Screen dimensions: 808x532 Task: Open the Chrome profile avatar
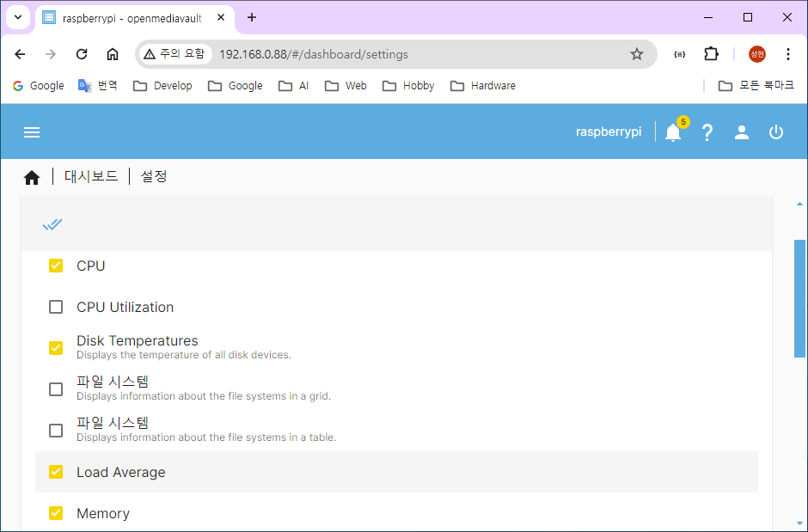pos(757,54)
